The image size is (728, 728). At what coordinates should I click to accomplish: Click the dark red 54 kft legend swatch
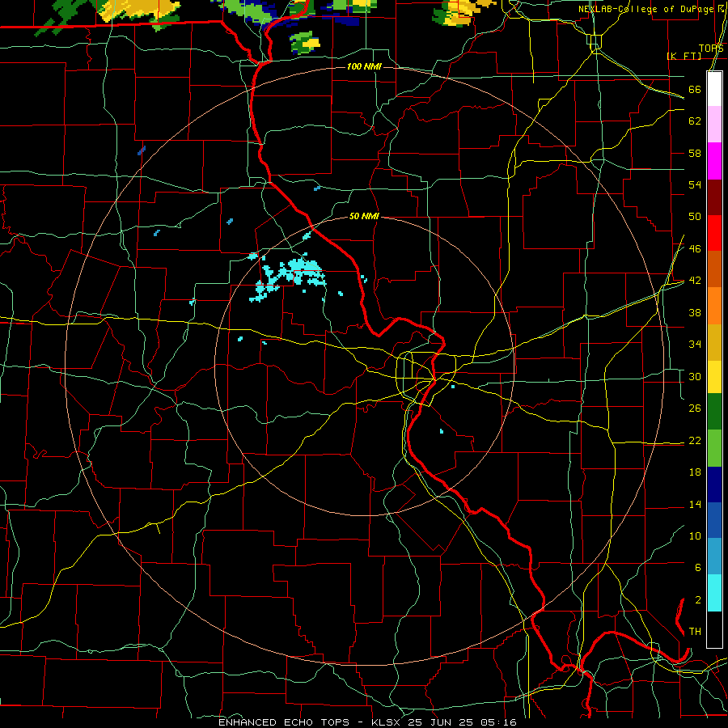click(x=714, y=198)
